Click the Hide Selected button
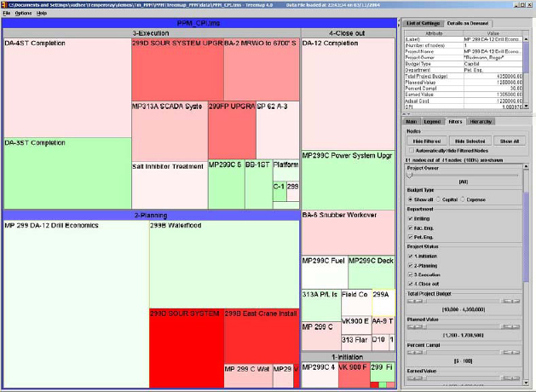The height and width of the screenshot is (392, 536). [470, 141]
